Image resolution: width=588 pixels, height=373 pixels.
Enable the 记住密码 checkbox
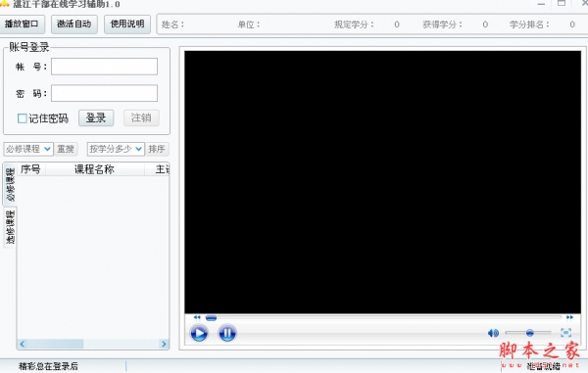point(23,118)
